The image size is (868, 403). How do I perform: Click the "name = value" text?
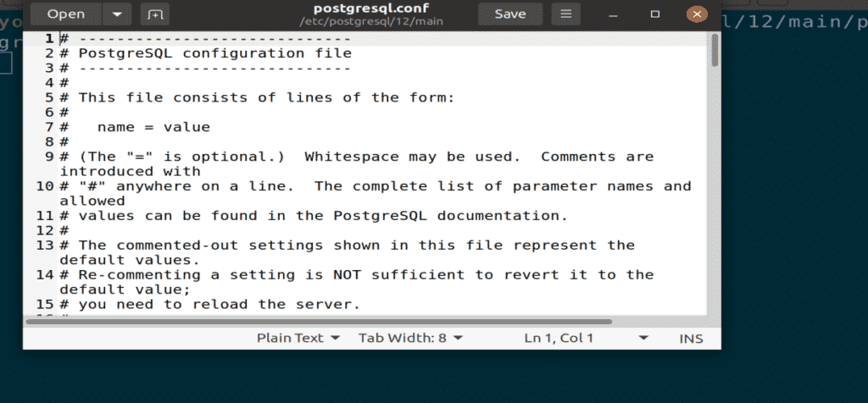click(x=154, y=127)
